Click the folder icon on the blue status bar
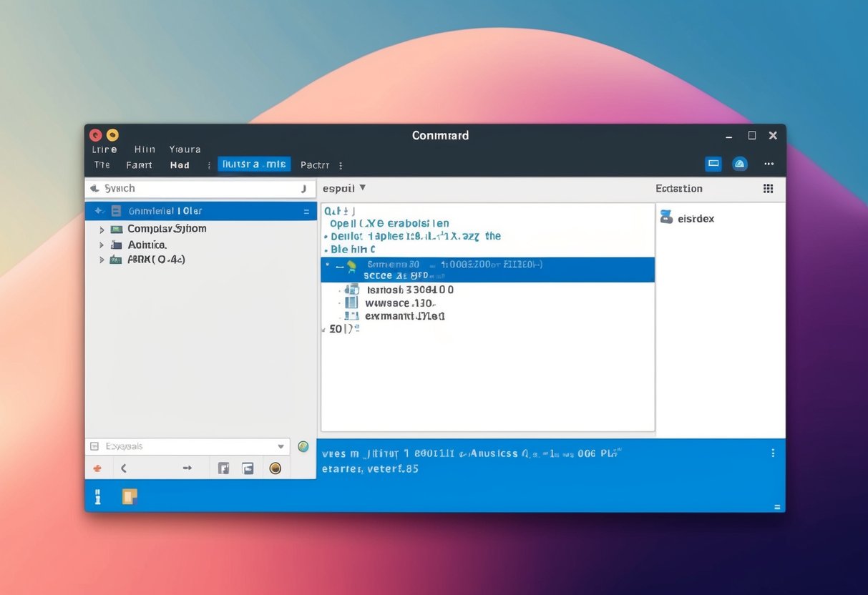 (x=130, y=495)
